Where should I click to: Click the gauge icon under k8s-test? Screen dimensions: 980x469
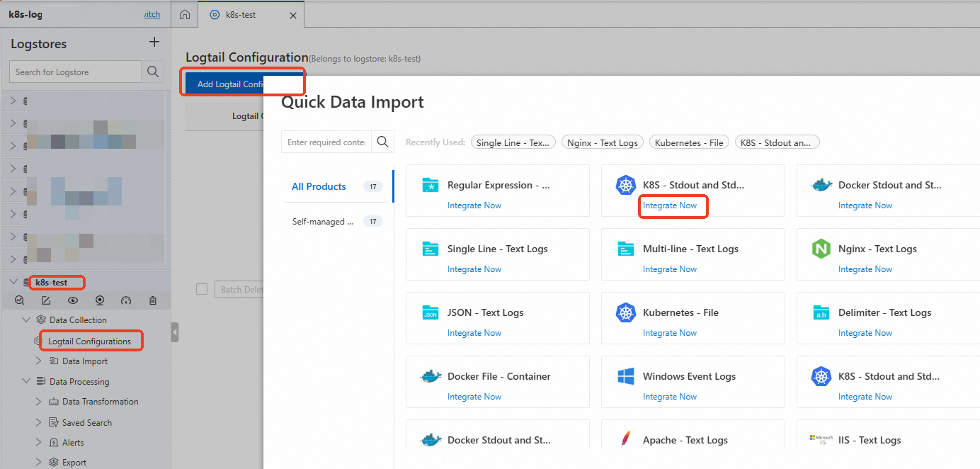126,300
